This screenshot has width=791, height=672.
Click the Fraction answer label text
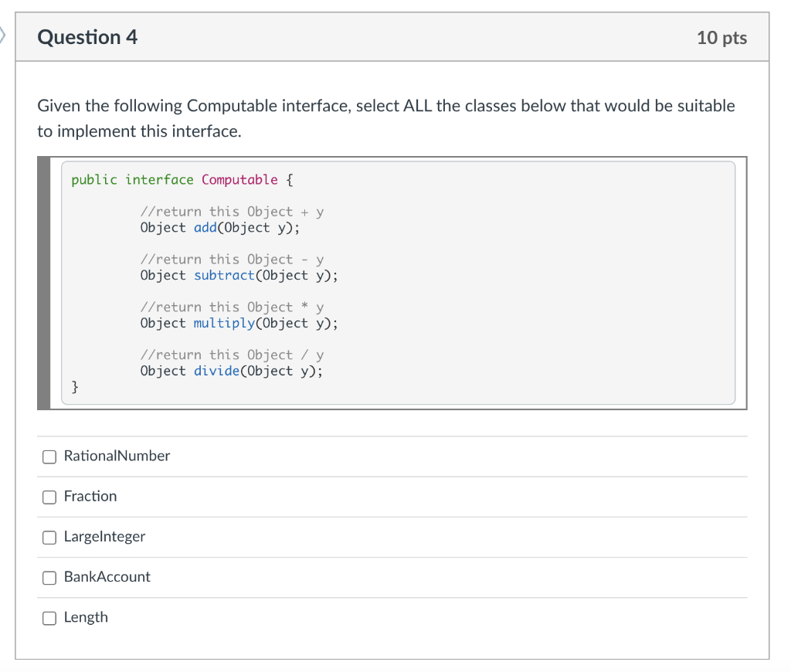coord(90,496)
